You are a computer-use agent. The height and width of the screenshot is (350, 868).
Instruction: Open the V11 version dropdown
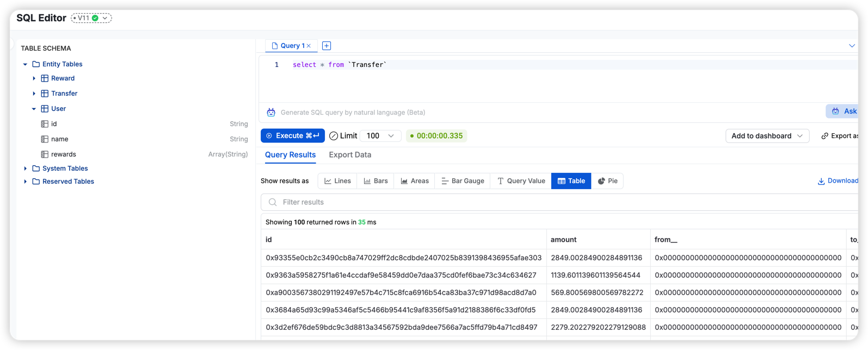91,18
